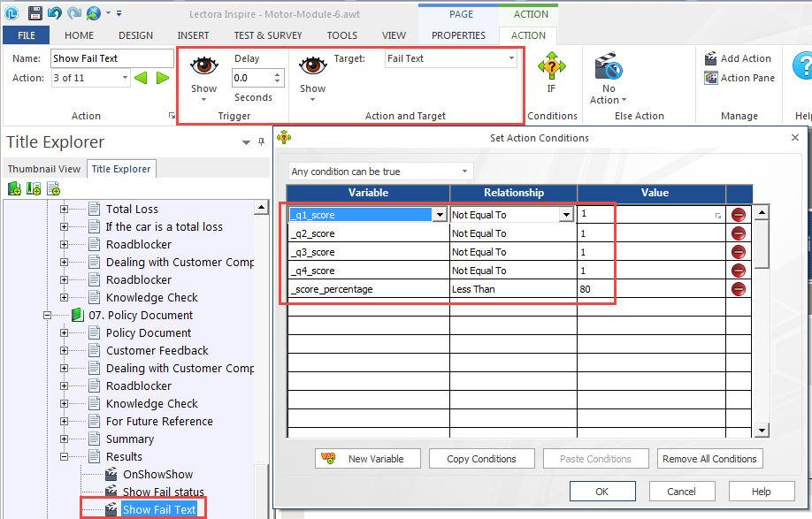This screenshot has height=519, width=812.
Task: Remove the _q4_score condition row
Action: pos(739,271)
